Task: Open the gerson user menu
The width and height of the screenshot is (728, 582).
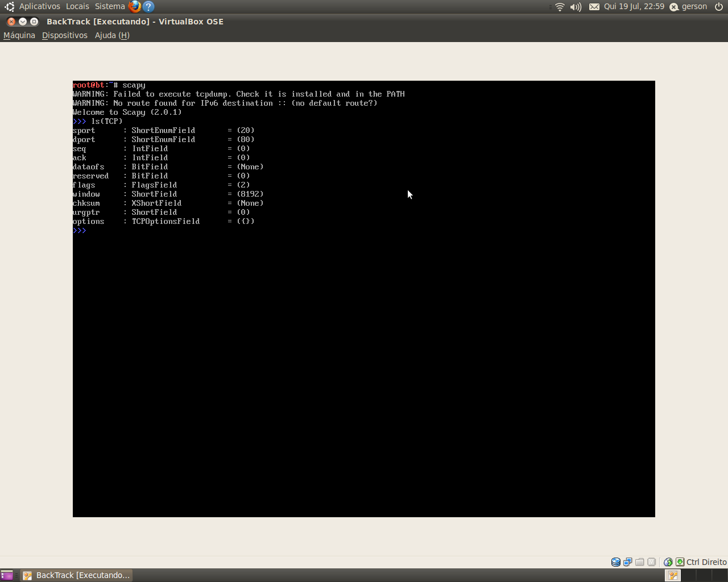Action: [688, 7]
